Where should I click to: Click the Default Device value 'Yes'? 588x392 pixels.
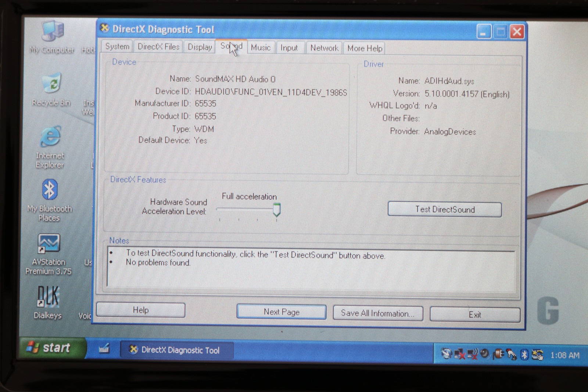(x=201, y=140)
